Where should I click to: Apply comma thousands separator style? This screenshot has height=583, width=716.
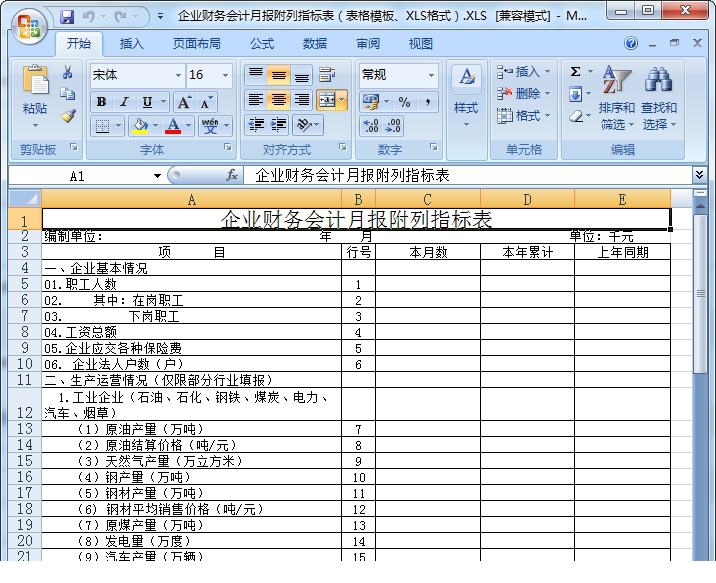coord(427,102)
